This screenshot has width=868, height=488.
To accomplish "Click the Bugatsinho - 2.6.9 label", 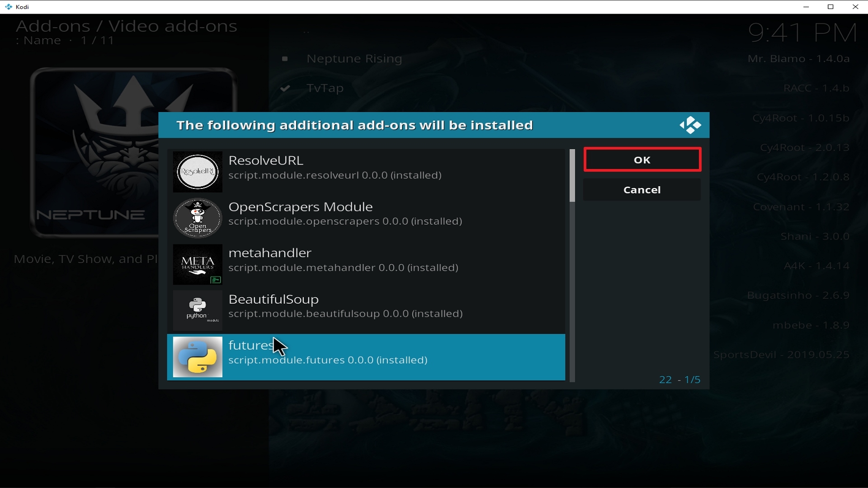I will [x=798, y=296].
